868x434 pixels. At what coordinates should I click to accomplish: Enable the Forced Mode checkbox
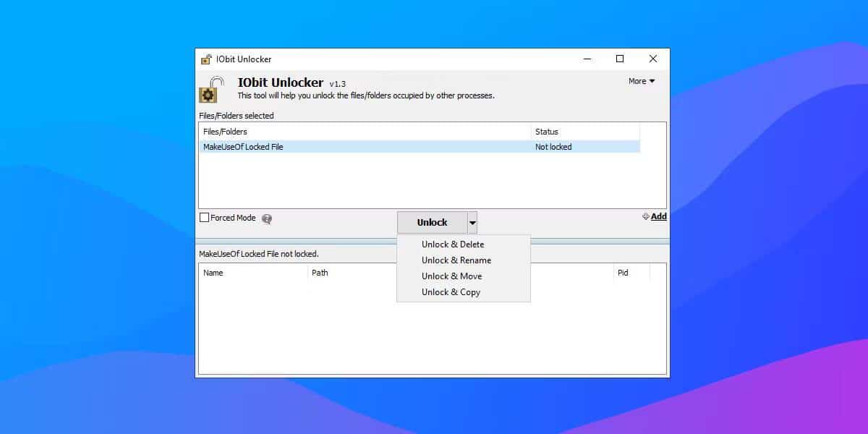[x=205, y=218]
